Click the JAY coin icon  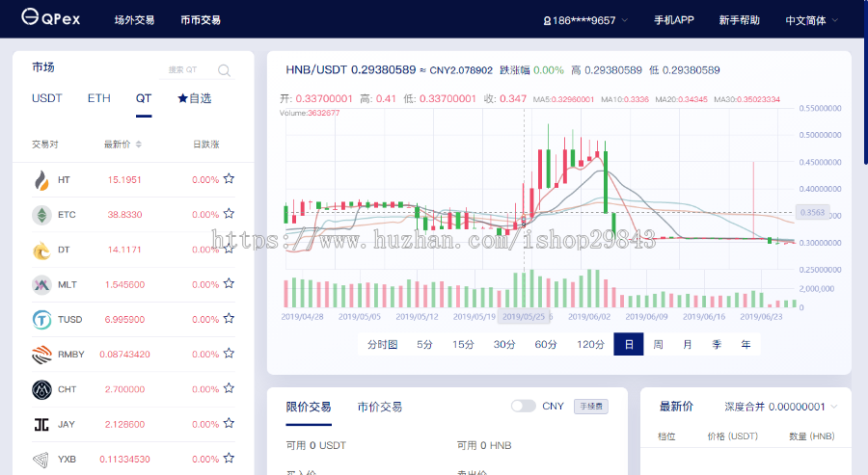click(x=41, y=425)
